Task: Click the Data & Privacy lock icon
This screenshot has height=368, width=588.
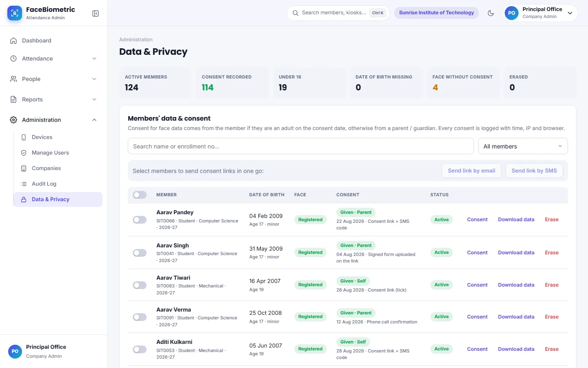Action: click(24, 200)
